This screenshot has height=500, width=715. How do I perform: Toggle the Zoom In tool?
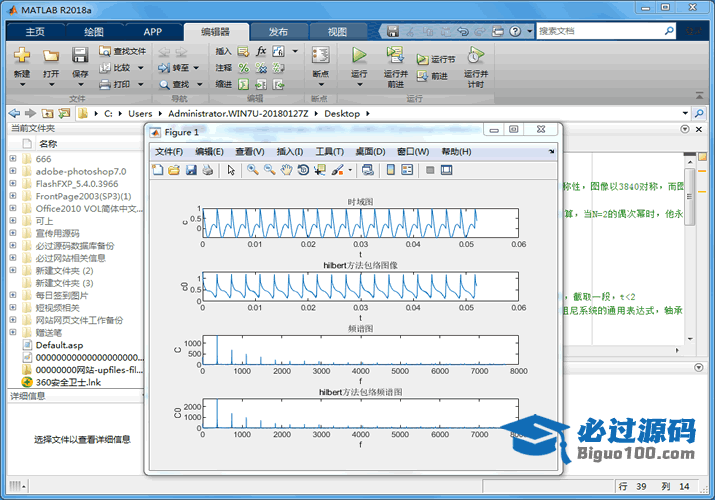pos(253,170)
